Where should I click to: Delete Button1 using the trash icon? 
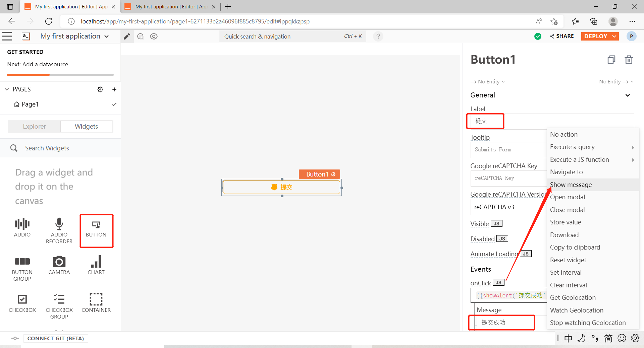point(629,60)
